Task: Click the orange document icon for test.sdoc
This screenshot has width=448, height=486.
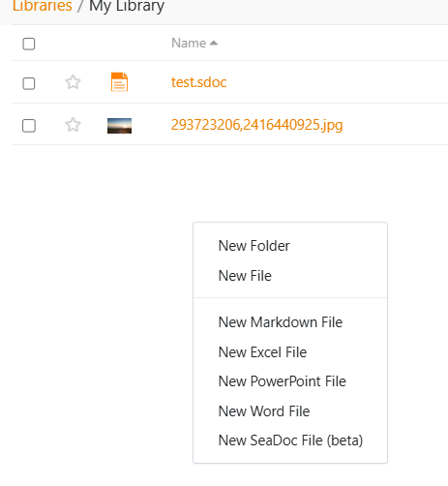Action: click(x=119, y=82)
